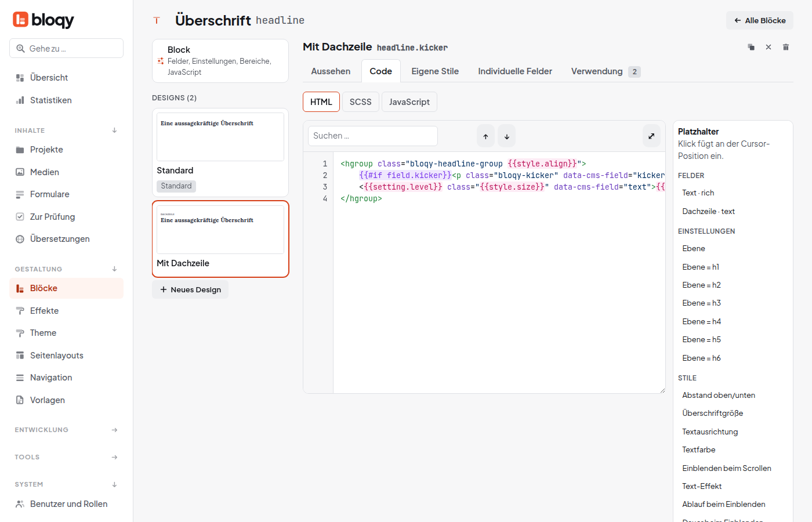
Task: Go back to Alle Blöcke
Action: (x=760, y=20)
